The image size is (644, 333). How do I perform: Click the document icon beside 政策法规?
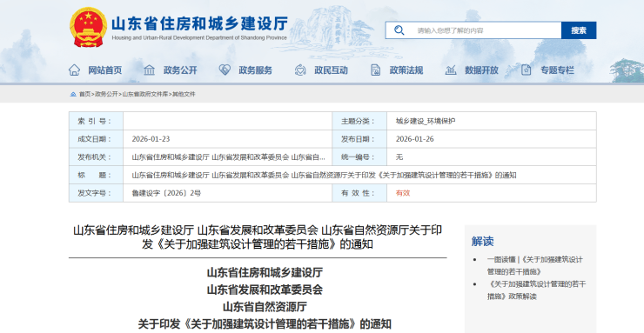(375, 70)
